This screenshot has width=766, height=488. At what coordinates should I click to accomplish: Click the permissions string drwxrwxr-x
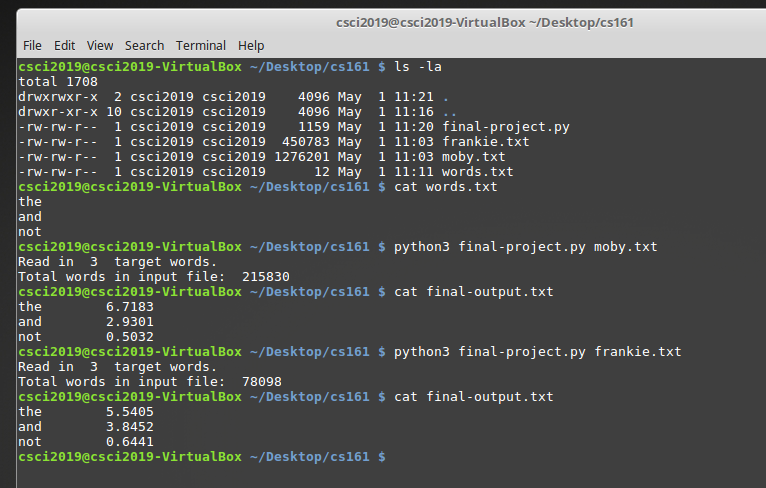click(58, 97)
